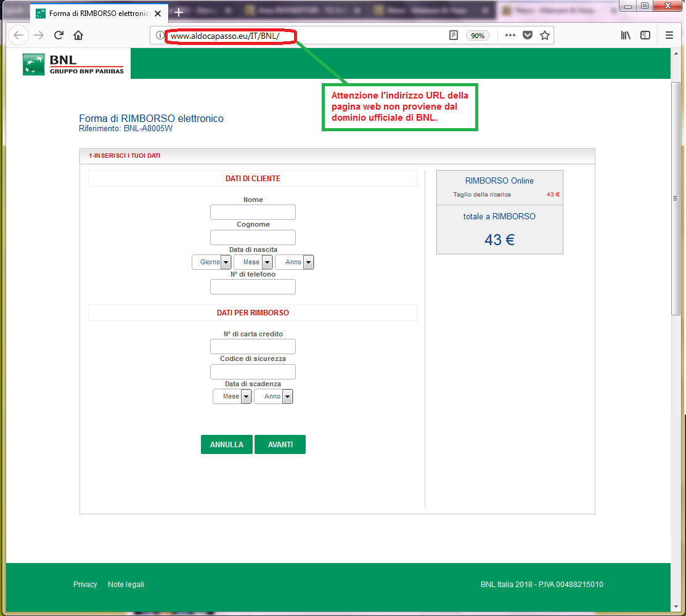
Task: Show site information icon in address bar
Action: [x=160, y=35]
